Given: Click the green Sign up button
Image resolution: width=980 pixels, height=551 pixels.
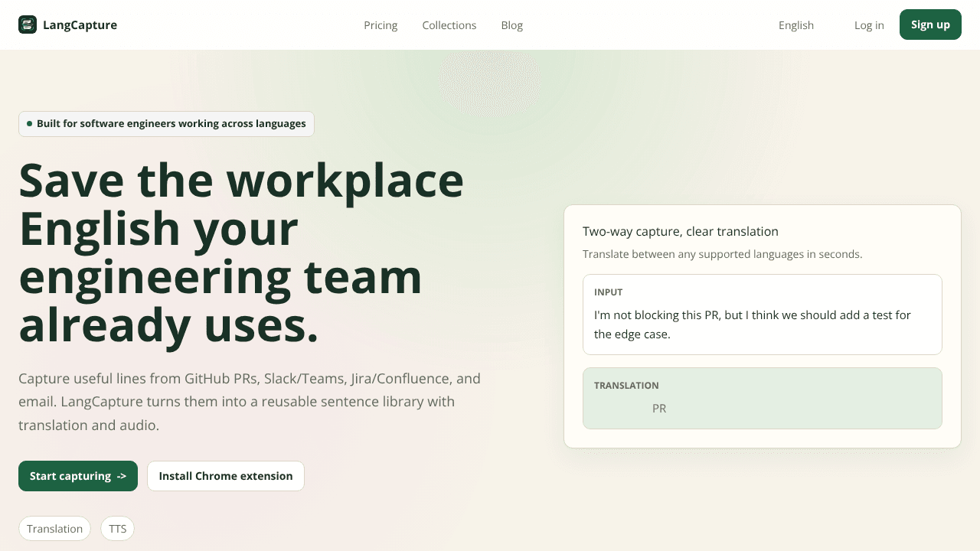Looking at the screenshot, I should [x=930, y=24].
